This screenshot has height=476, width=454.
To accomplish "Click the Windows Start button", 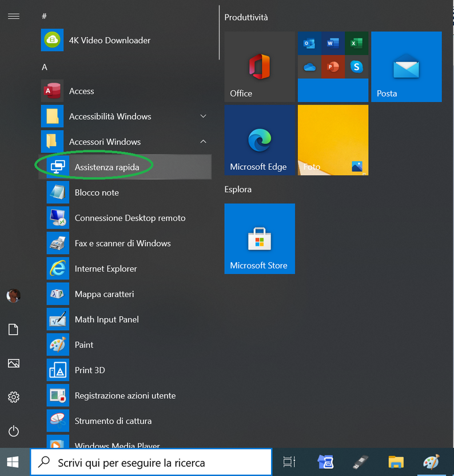I will pos(13,462).
